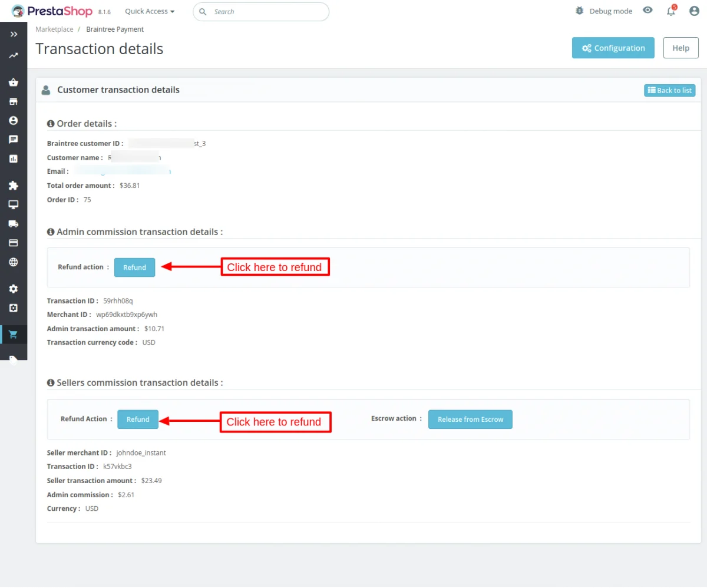Open Customer Service chat icon in sidebar
707x588 pixels.
pos(14,140)
